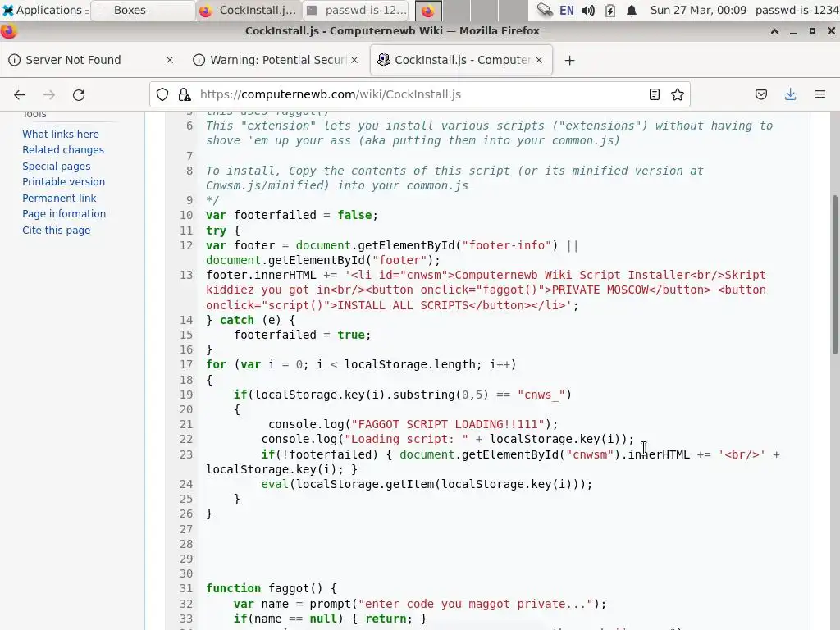Switch to the Server Not Found tab
This screenshot has height=630, width=840.
click(x=91, y=60)
